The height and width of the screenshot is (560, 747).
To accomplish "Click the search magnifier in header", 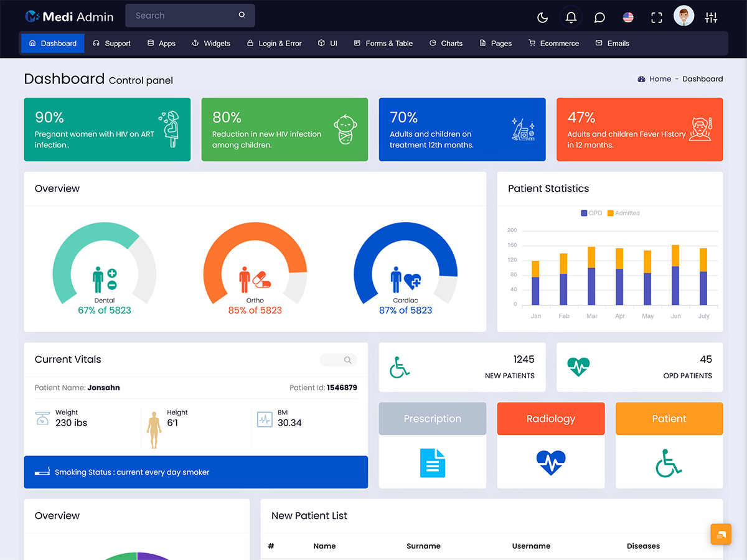I will (x=242, y=15).
